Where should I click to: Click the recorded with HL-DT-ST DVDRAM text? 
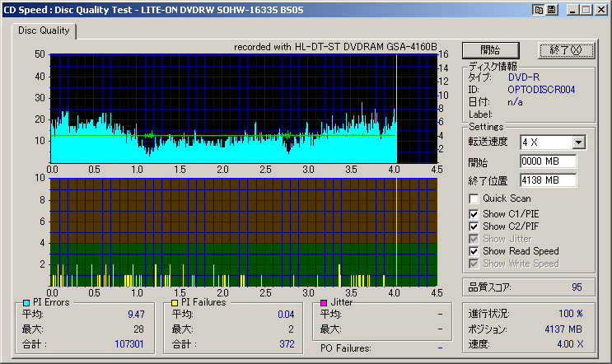click(335, 47)
